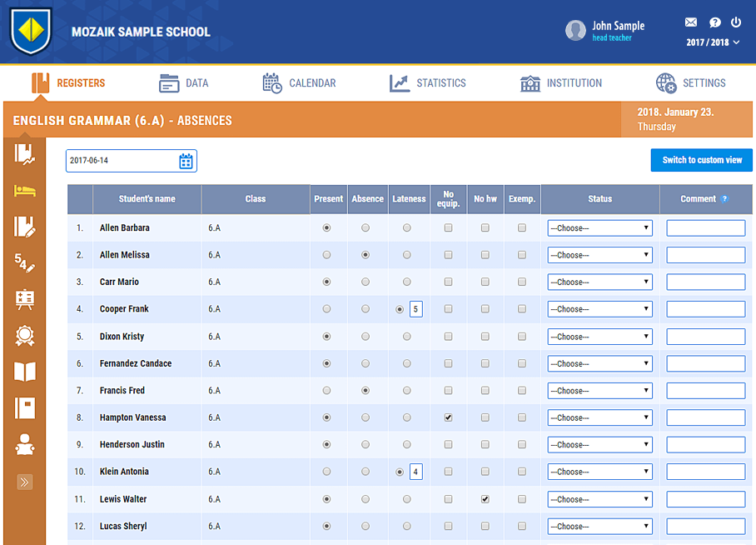Open Status dropdown for Allen Barbara
The height and width of the screenshot is (545, 756).
(599, 228)
